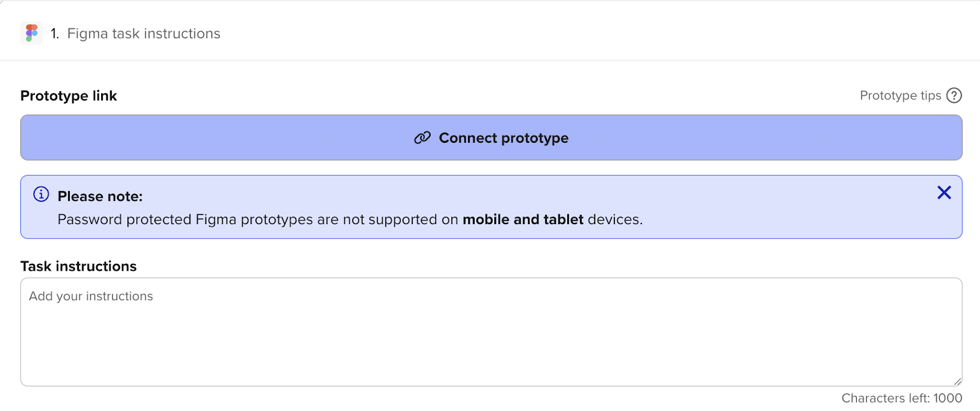Click the info icon in the notice
Screen dimensions: 980x411
click(x=41, y=194)
